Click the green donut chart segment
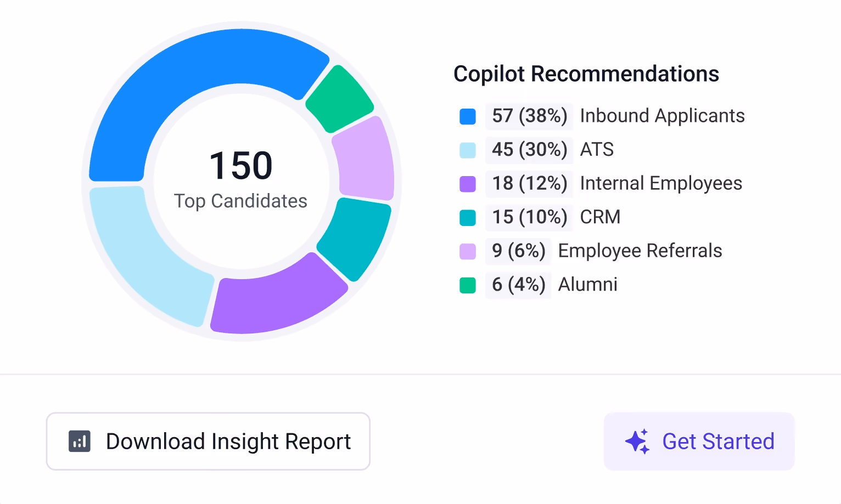Image resolution: width=841 pixels, height=504 pixels. pos(341,99)
